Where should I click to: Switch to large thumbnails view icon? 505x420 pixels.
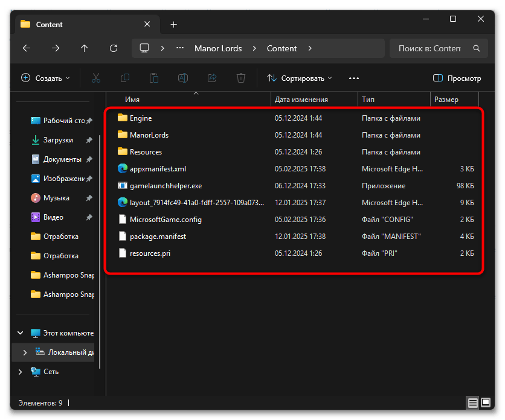pyautogui.click(x=486, y=402)
